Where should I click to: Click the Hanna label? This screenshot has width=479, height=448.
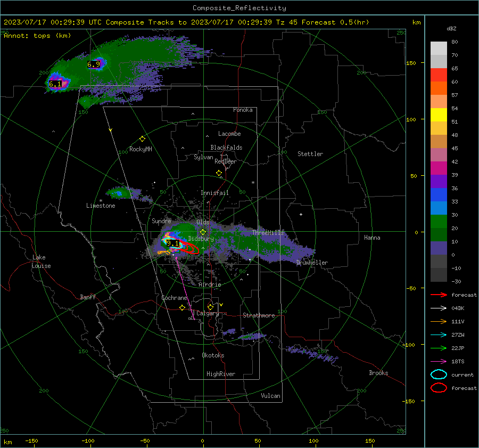tap(372, 238)
